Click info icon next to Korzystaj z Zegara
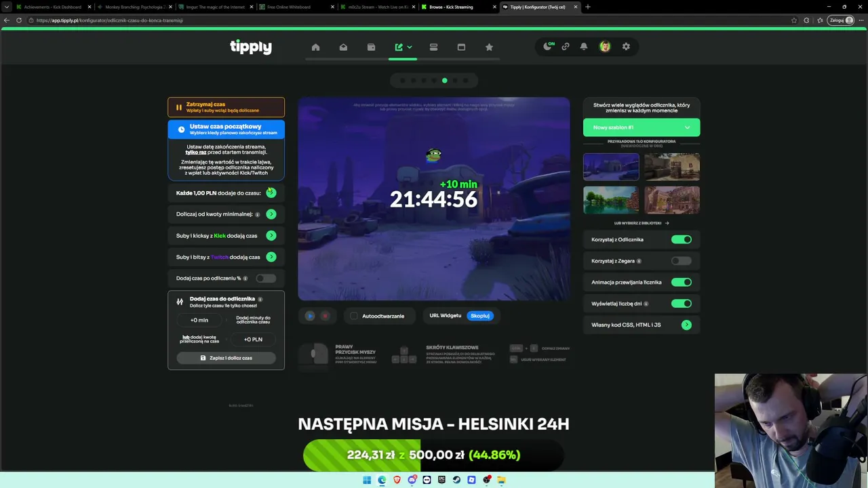Viewport: 868px width, 488px height. point(639,261)
